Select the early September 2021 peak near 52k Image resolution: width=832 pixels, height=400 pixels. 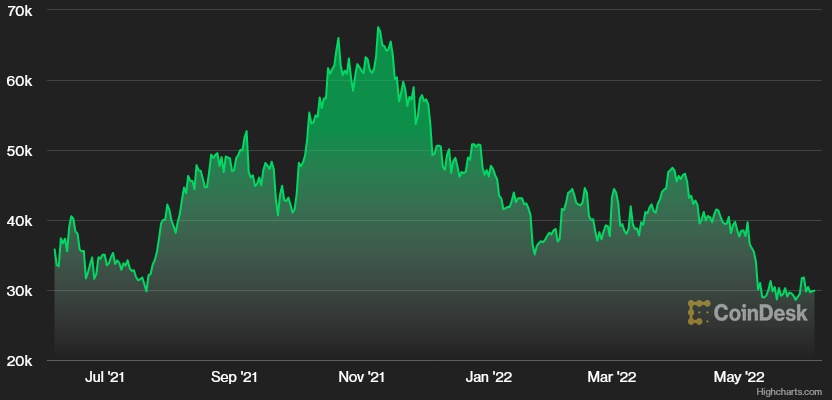[x=246, y=131]
